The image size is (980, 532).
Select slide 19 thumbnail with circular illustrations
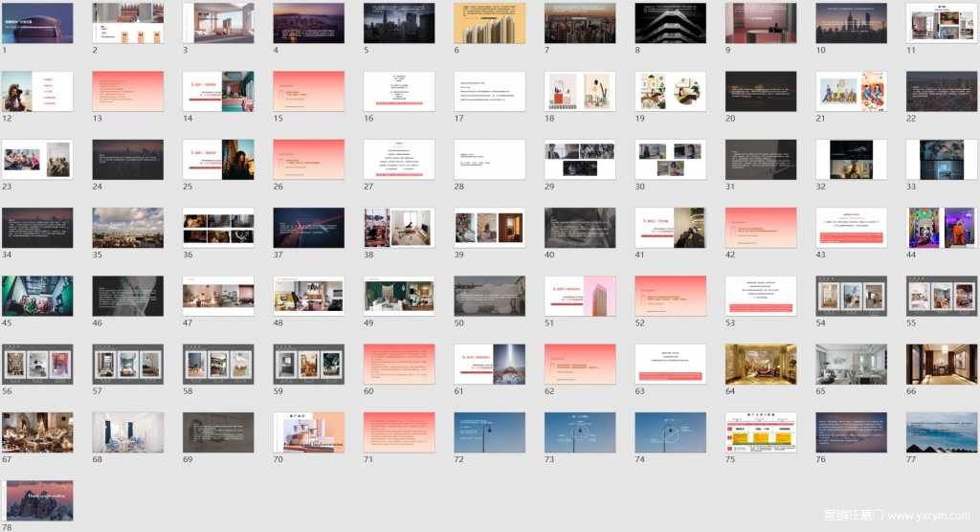(671, 91)
